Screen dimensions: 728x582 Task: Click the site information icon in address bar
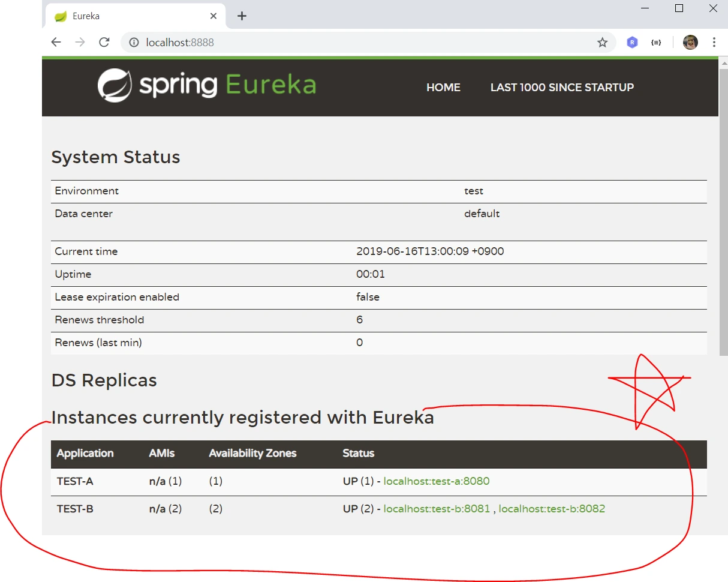(134, 43)
